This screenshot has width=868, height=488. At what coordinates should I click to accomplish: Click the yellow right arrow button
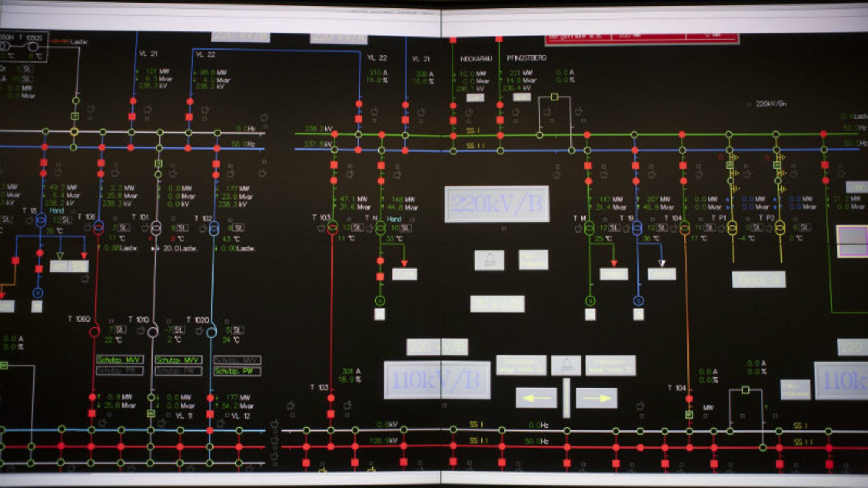click(596, 398)
